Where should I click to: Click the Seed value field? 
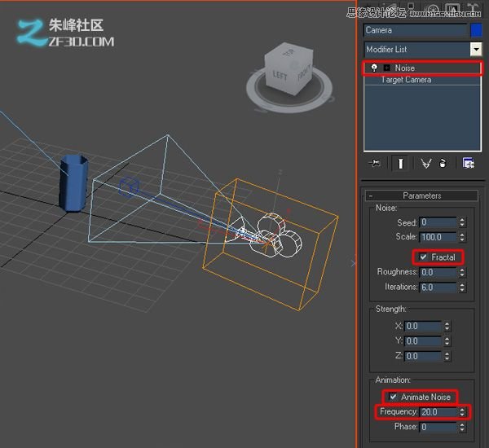click(x=438, y=222)
